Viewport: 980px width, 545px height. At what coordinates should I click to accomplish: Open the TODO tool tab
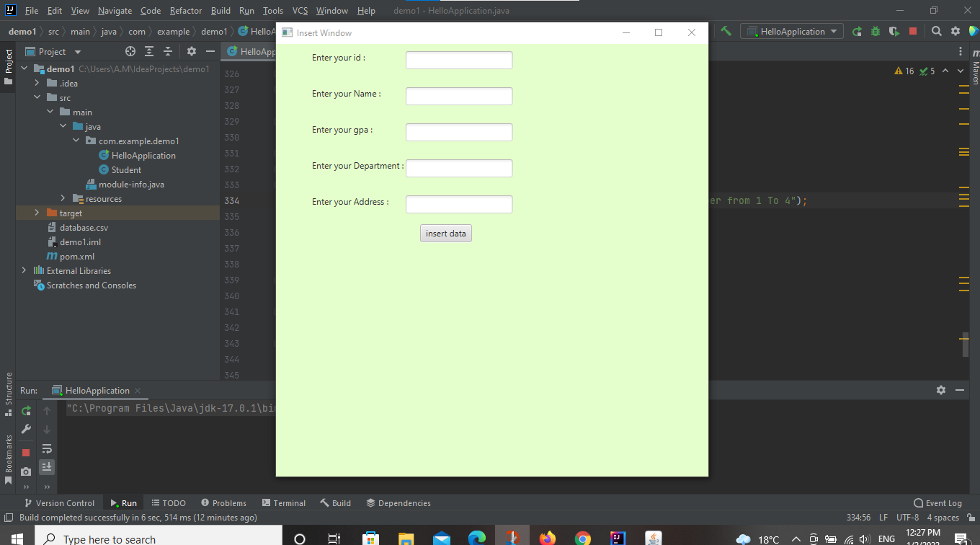point(168,503)
